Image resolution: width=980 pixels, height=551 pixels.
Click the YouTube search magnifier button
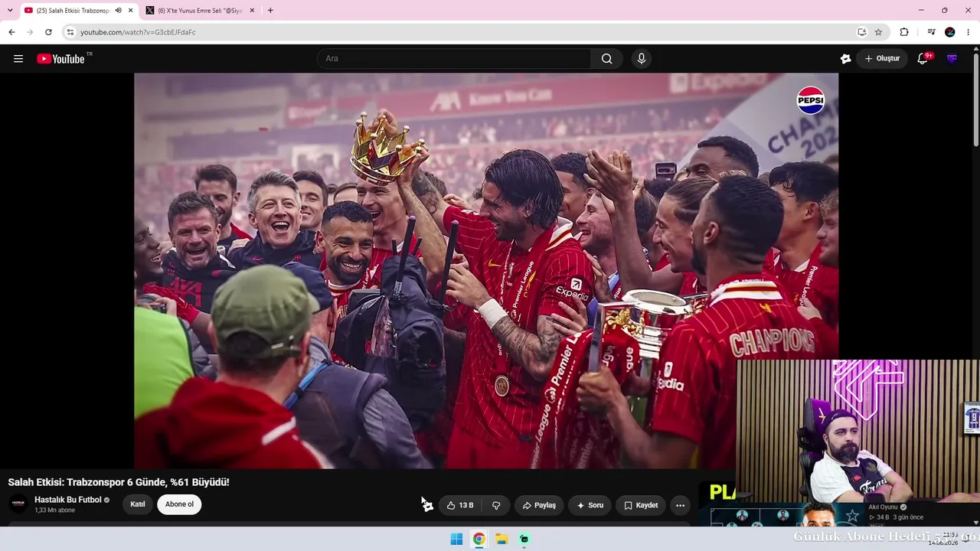click(x=606, y=59)
